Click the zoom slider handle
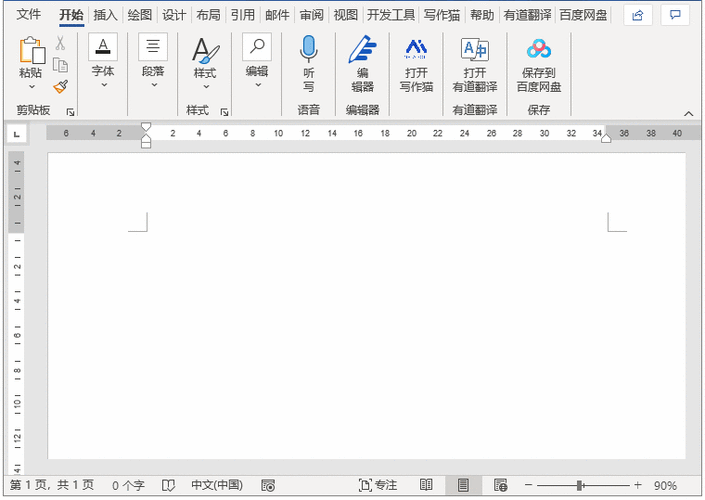This screenshot has height=500, width=705. click(580, 485)
